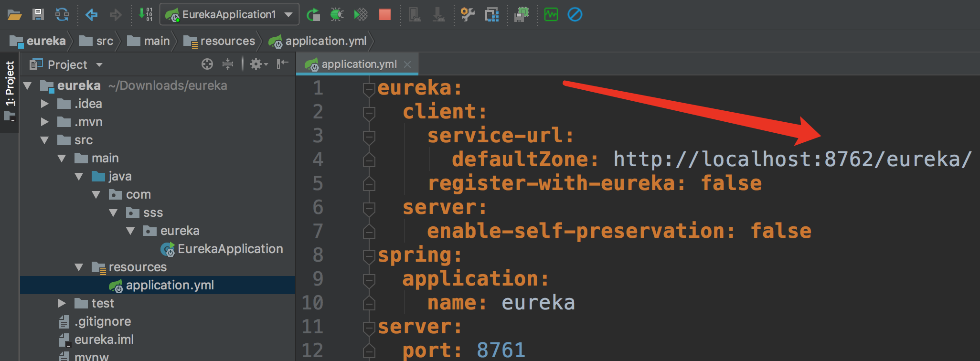This screenshot has width=980, height=361.
Task: Open Project panel gear settings
Action: [259, 64]
